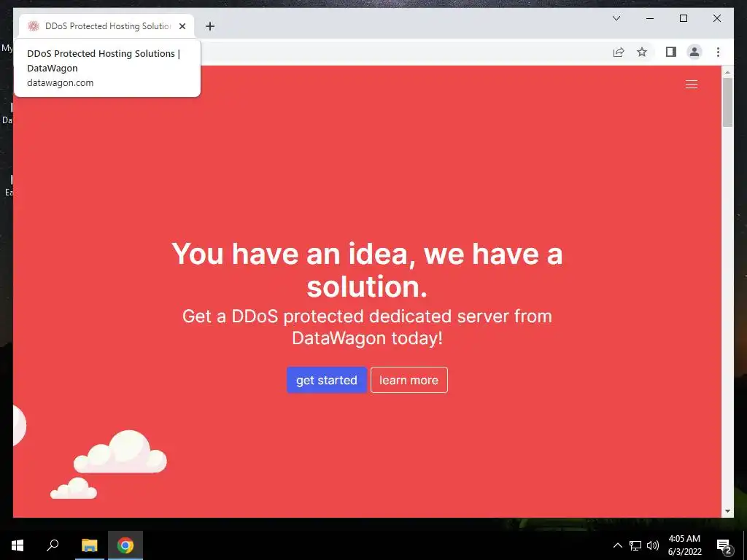Image resolution: width=747 pixels, height=560 pixels.
Task: Click the blue get started button
Action: tap(326, 380)
